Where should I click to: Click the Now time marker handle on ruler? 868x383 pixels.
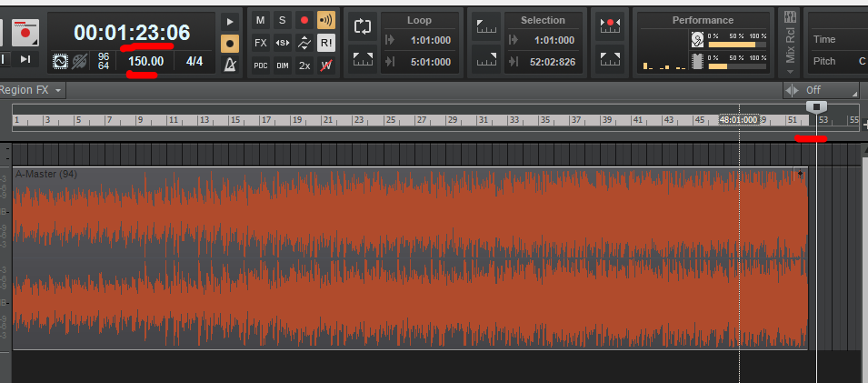(816, 106)
